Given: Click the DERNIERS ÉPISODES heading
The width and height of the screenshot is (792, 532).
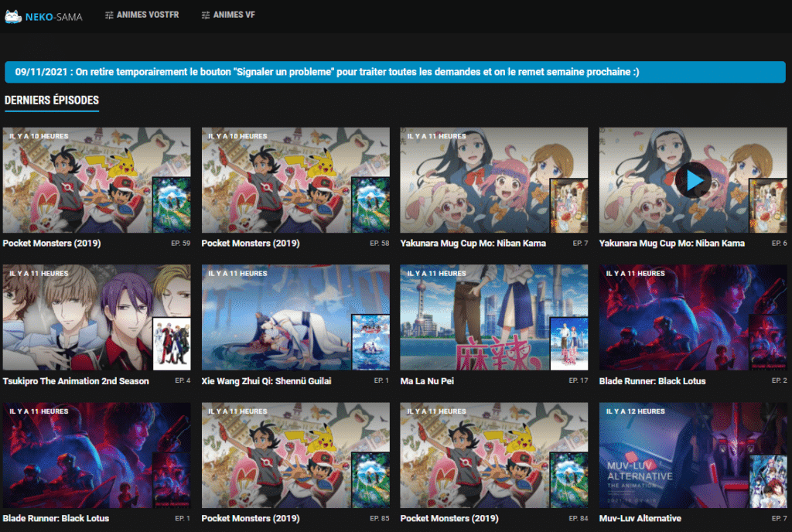Looking at the screenshot, I should click(52, 101).
